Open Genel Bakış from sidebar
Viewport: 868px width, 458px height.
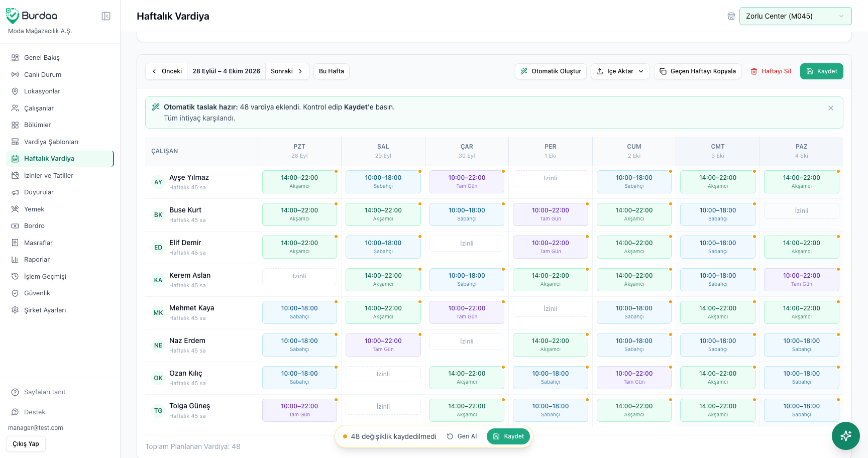click(60, 58)
